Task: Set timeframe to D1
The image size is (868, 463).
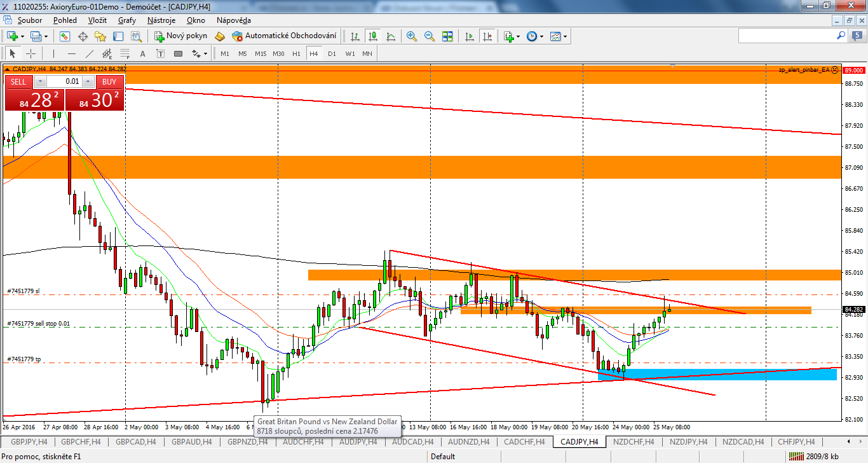Action: (332, 53)
